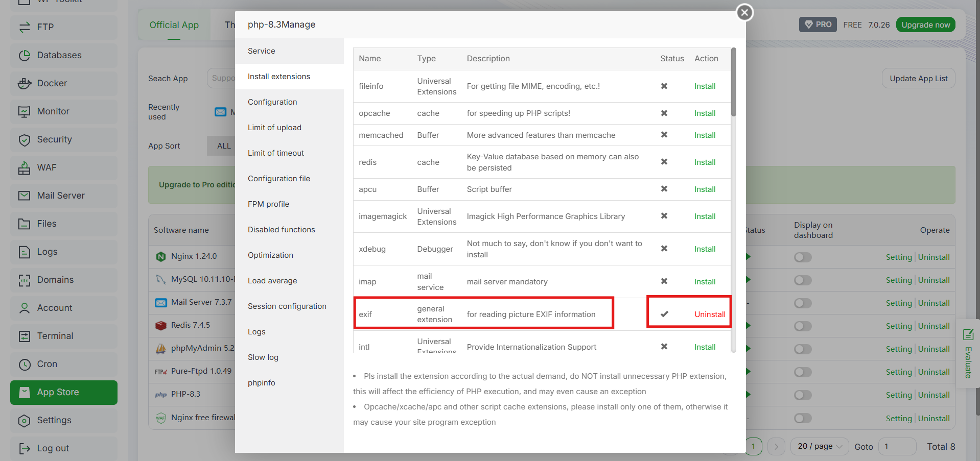Screen dimensions: 980x461
Task: Install the imagemagick extension
Action: pyautogui.click(x=705, y=216)
